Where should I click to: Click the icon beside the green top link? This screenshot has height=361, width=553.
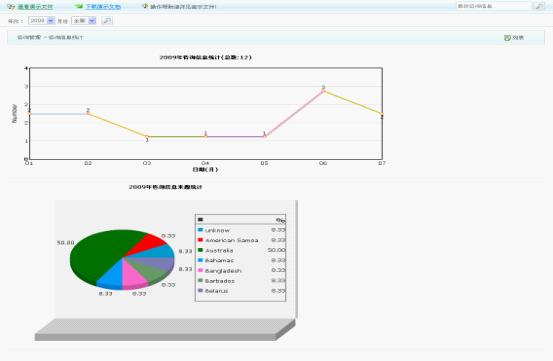12,6
